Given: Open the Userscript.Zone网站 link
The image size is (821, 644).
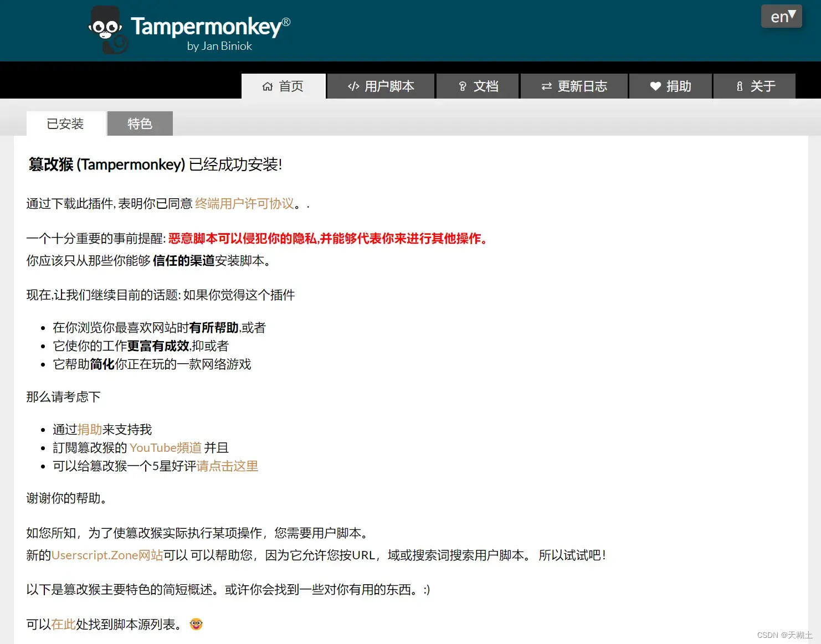Looking at the screenshot, I should tap(107, 555).
